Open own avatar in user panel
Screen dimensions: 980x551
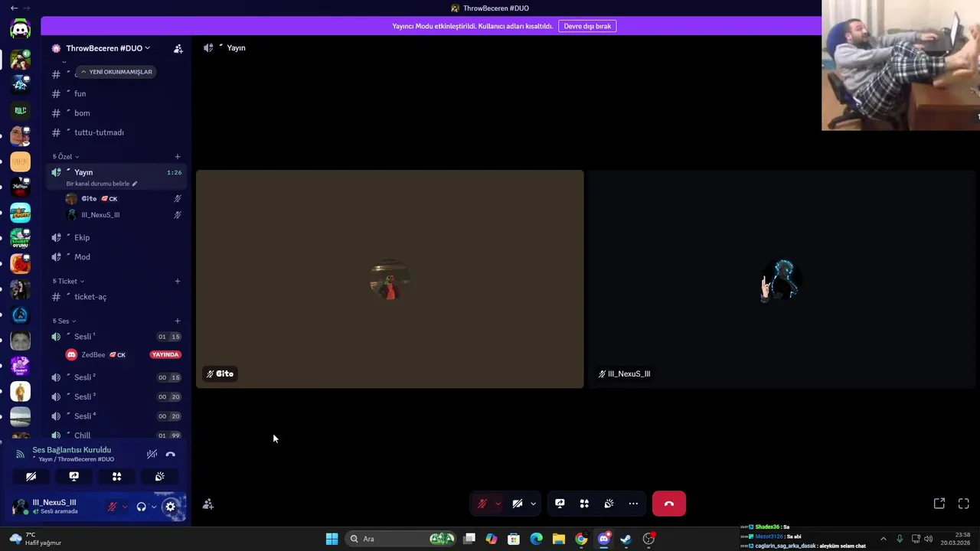pyautogui.click(x=19, y=507)
